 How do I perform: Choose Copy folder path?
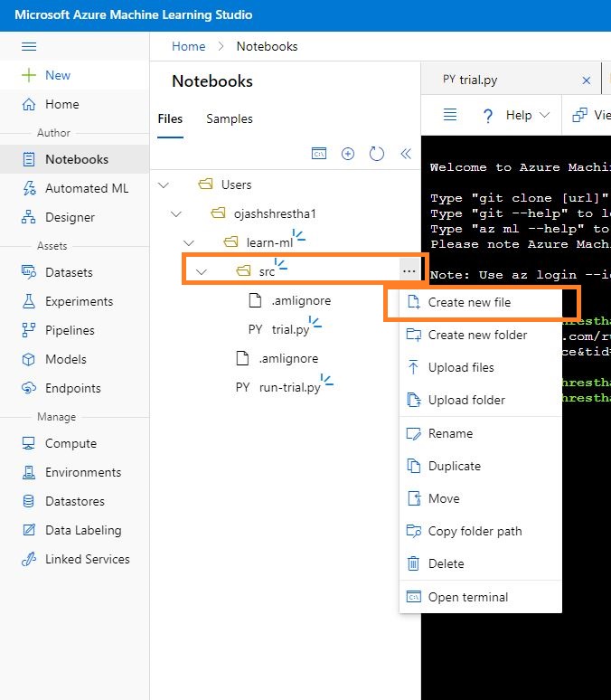point(480,531)
